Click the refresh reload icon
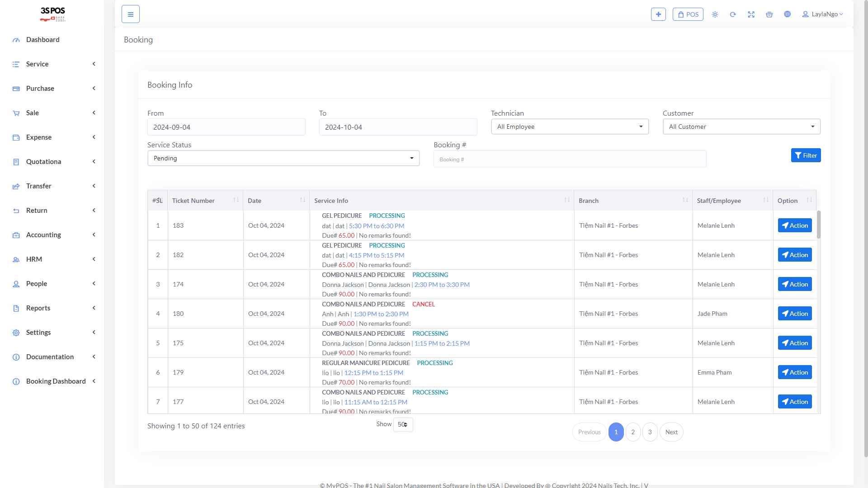 pyautogui.click(x=733, y=14)
